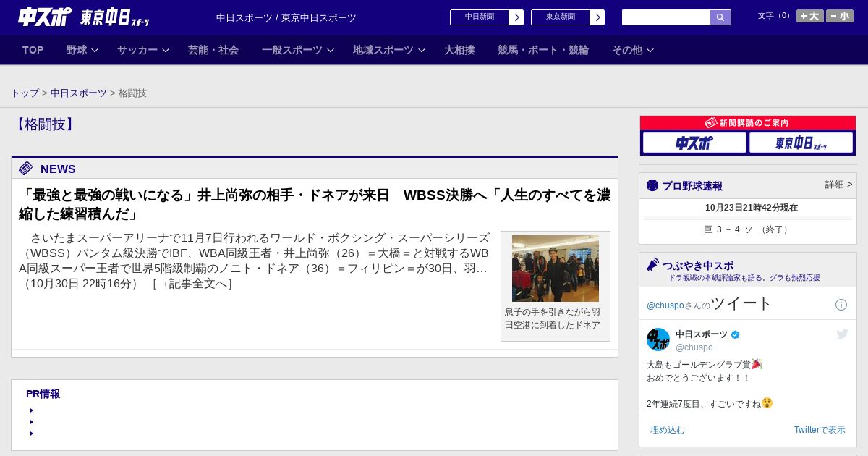Click 中スポ subscription banner button
This screenshot has height=456, width=868.
(694, 143)
